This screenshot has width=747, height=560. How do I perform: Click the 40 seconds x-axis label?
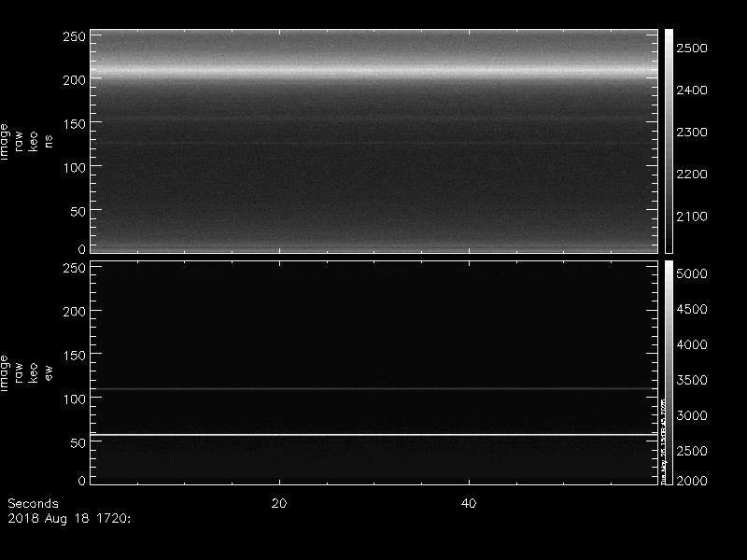[469, 503]
